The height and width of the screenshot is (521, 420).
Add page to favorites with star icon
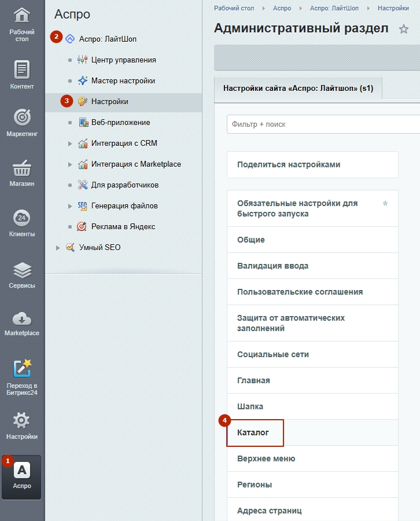[x=404, y=29]
